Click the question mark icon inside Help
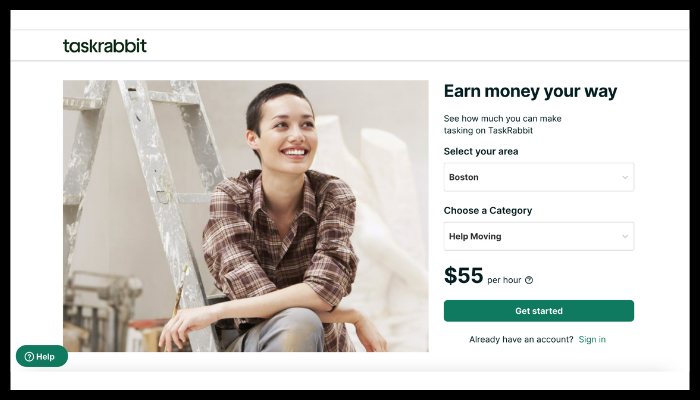 click(x=29, y=357)
